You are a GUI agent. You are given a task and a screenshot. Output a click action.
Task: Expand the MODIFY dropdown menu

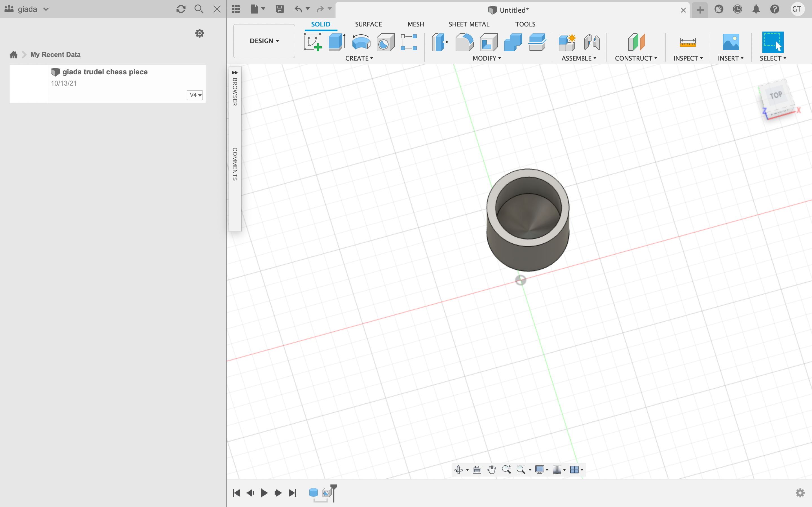click(487, 58)
